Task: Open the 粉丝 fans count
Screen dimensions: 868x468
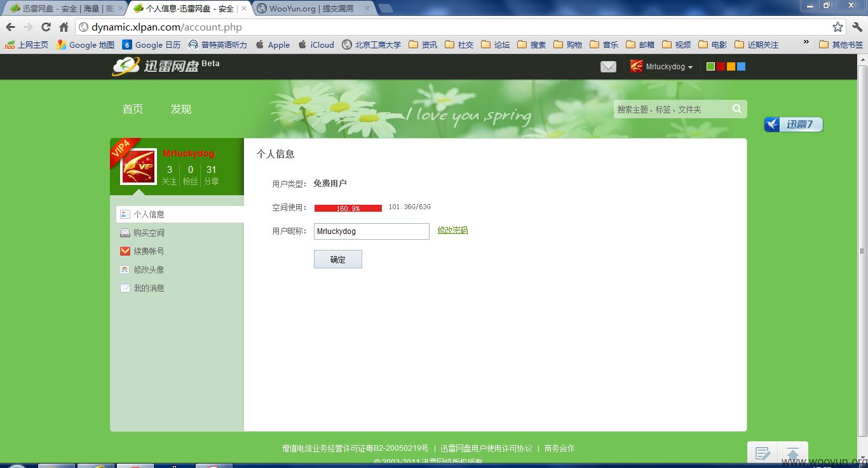Action: 190,175
